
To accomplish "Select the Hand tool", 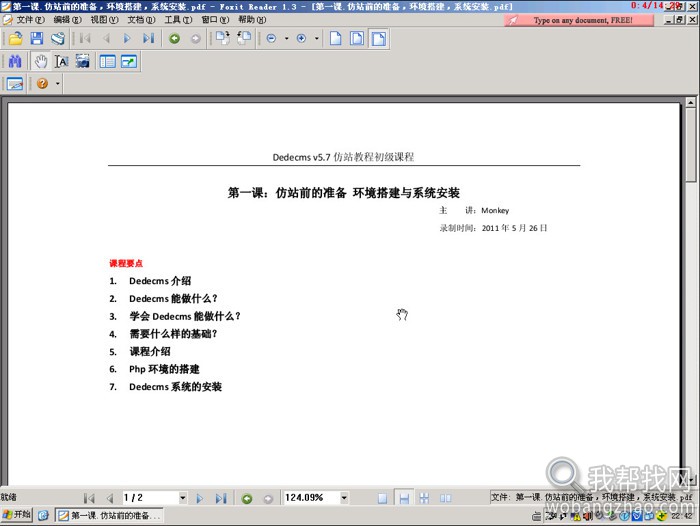I will [x=41, y=61].
